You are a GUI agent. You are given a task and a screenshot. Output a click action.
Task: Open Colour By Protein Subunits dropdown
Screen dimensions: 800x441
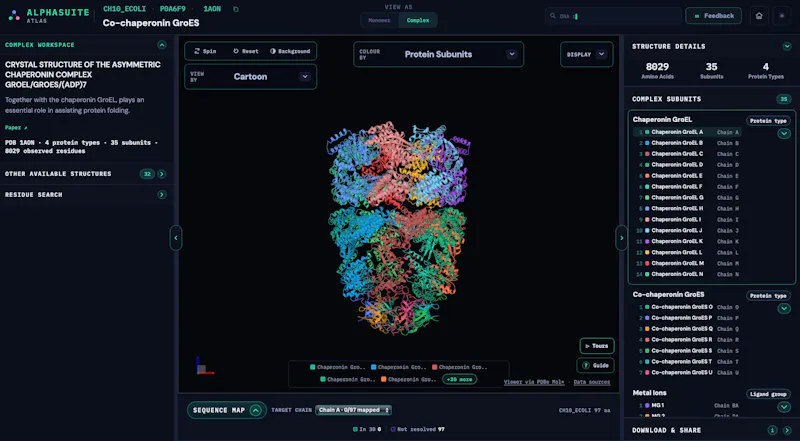(438, 54)
